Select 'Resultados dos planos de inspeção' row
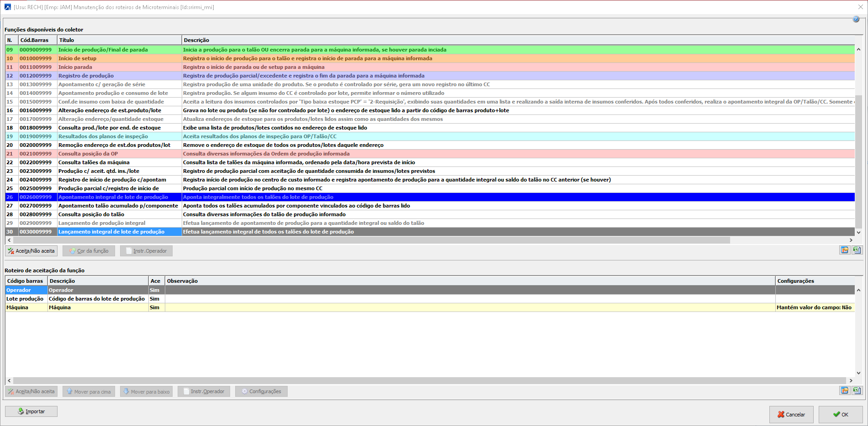Viewport: 868px width, 426px height. (430, 136)
